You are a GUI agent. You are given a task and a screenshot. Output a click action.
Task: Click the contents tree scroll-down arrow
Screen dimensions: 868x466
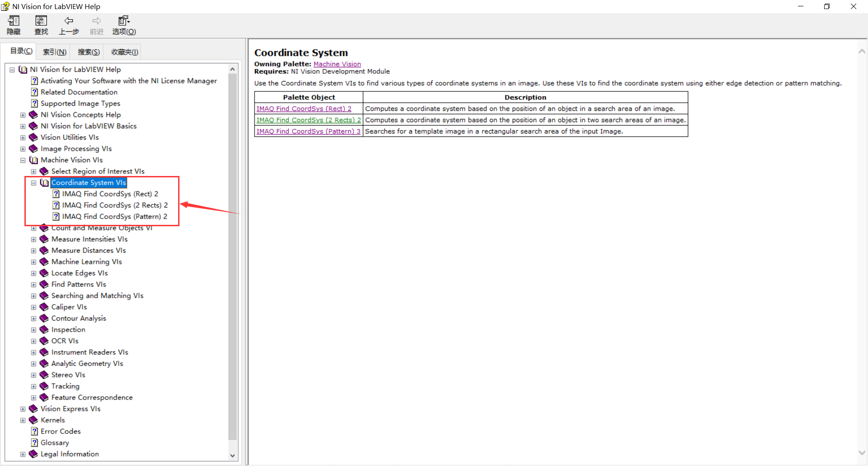[x=232, y=456]
